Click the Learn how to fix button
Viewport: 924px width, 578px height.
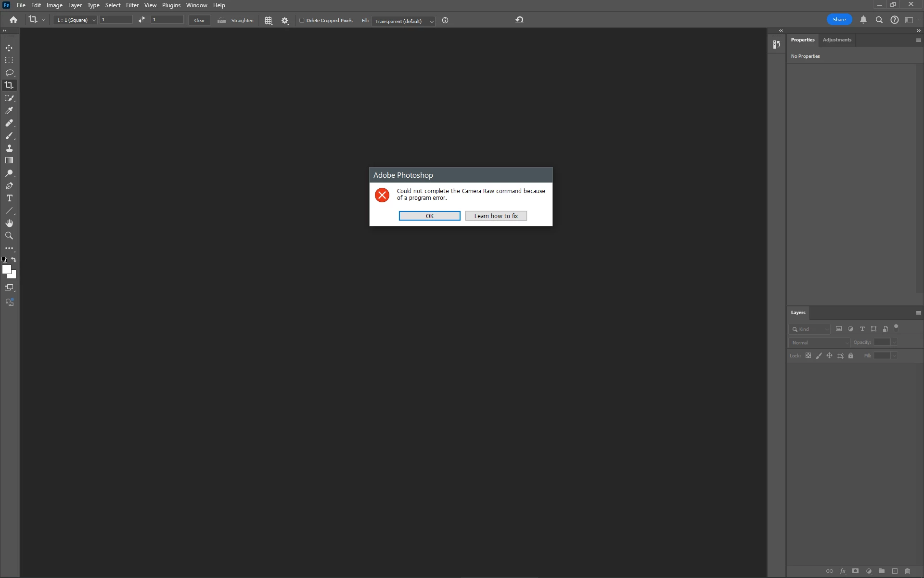tap(496, 216)
